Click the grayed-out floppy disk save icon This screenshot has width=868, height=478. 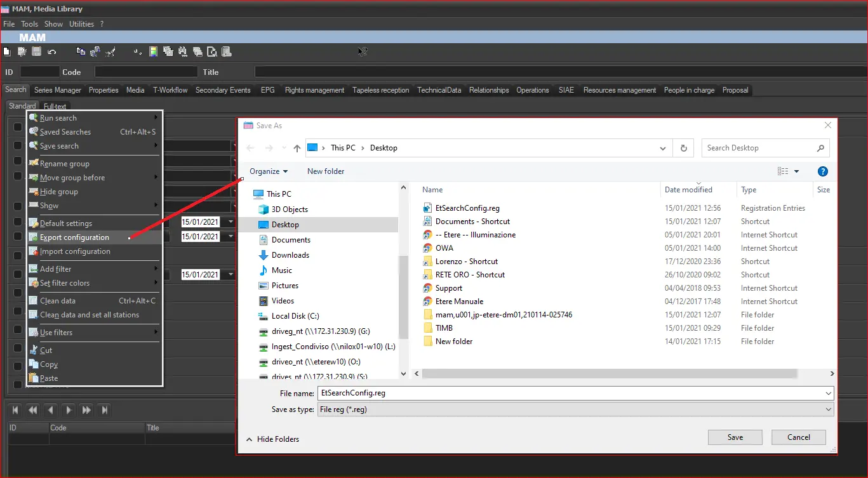point(37,51)
